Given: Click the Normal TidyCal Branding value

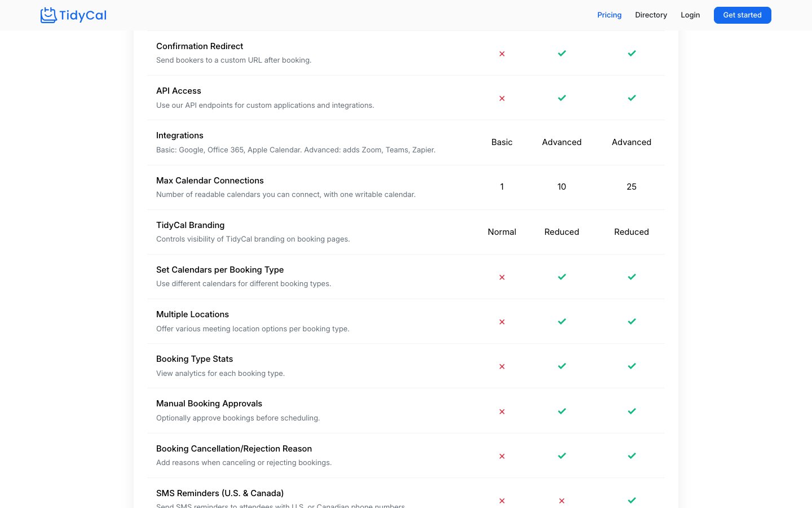Looking at the screenshot, I should tap(502, 232).
